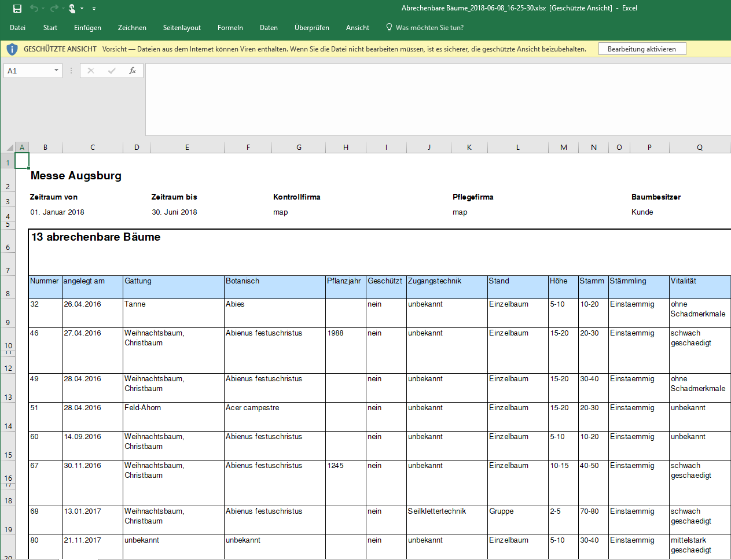731x560 pixels.
Task: Open the touch mode dropdown arrow
Action: coord(82,9)
